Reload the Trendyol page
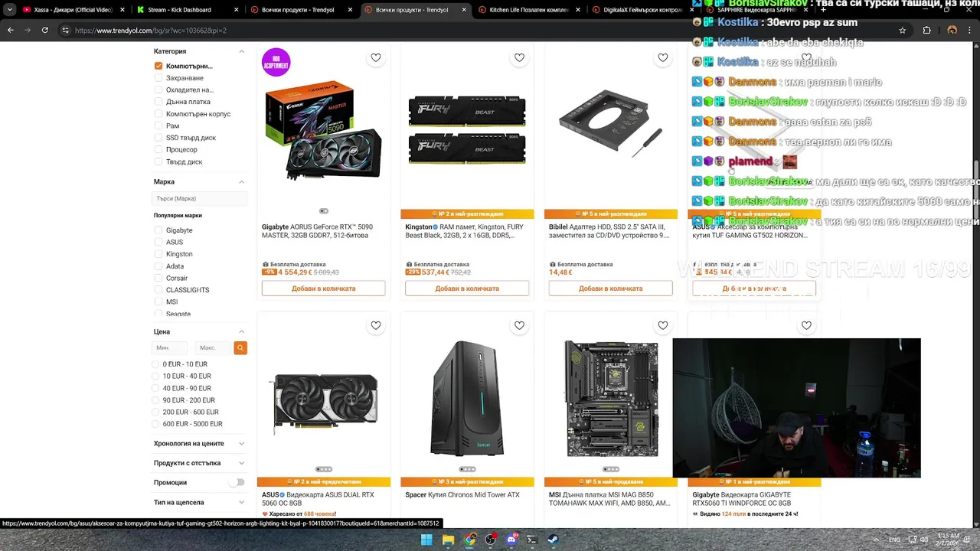 (x=45, y=30)
